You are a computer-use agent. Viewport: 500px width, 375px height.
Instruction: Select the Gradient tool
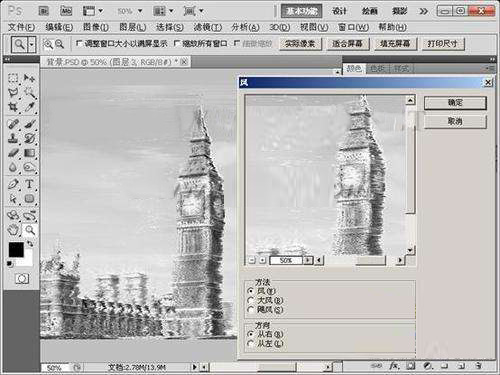click(x=29, y=153)
